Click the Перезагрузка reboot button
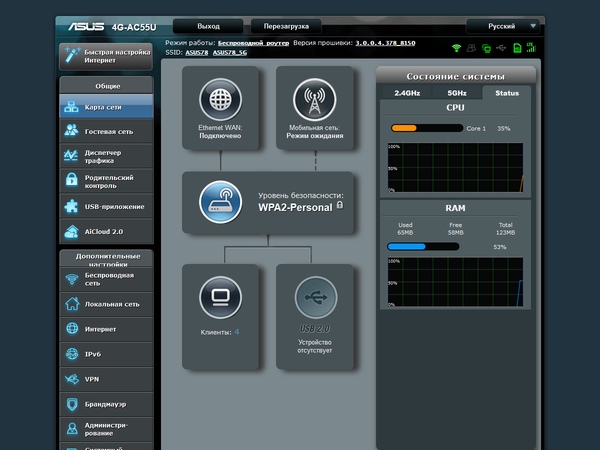This screenshot has height=450, width=600. click(286, 26)
